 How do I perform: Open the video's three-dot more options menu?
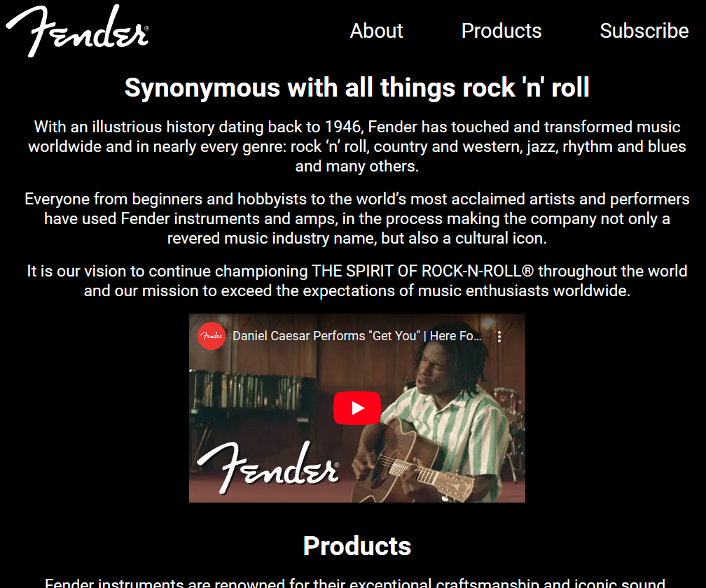(x=499, y=337)
